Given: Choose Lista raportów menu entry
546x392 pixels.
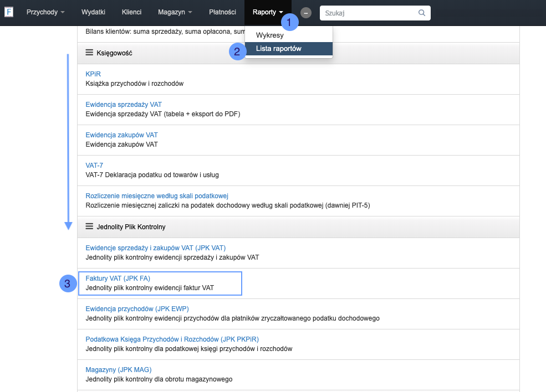Looking at the screenshot, I should [289, 49].
